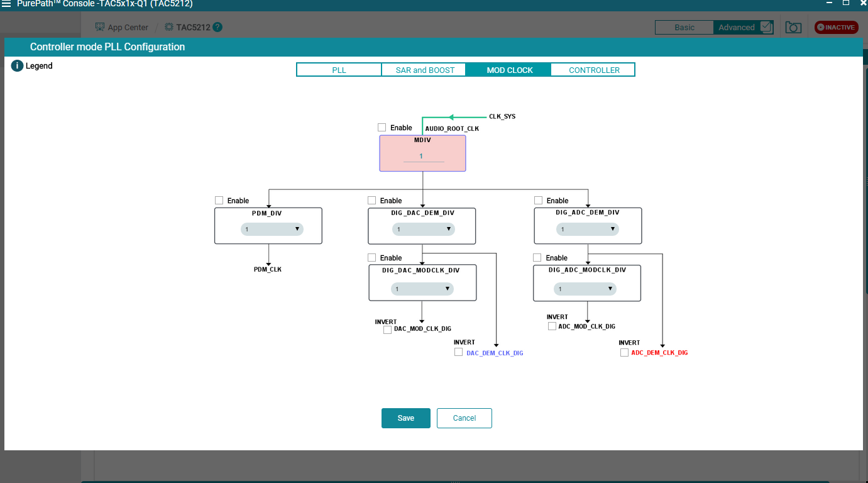Viewport: 868px width, 483px height.
Task: Switch to the CONTROLLER tab
Action: (x=594, y=70)
